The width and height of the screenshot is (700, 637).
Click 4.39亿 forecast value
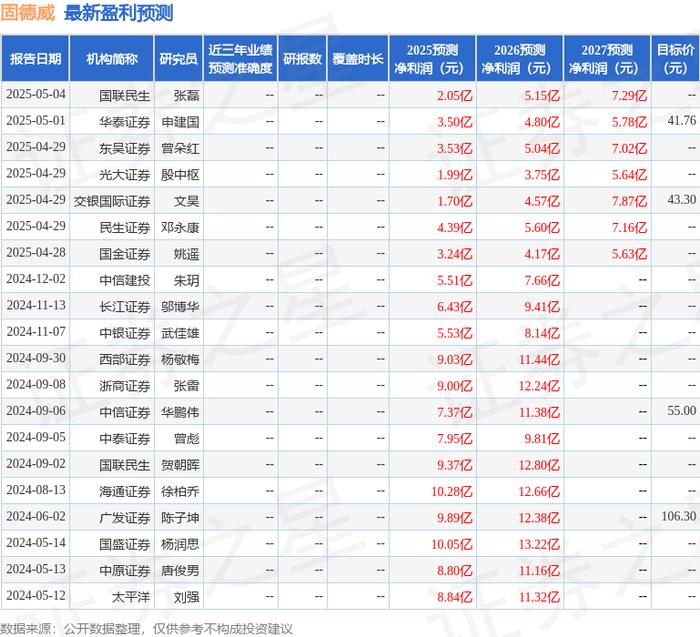pyautogui.click(x=454, y=228)
